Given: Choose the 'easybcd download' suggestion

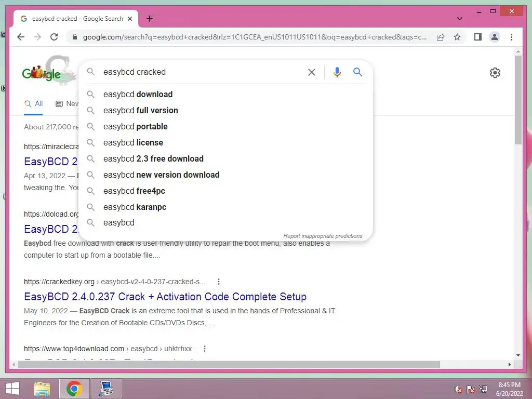Looking at the screenshot, I should pyautogui.click(x=225, y=95).
